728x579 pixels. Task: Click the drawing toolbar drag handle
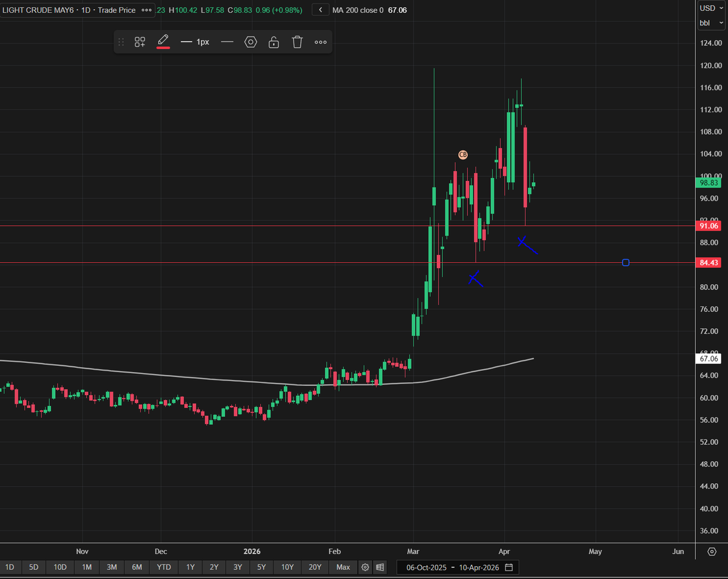(121, 42)
